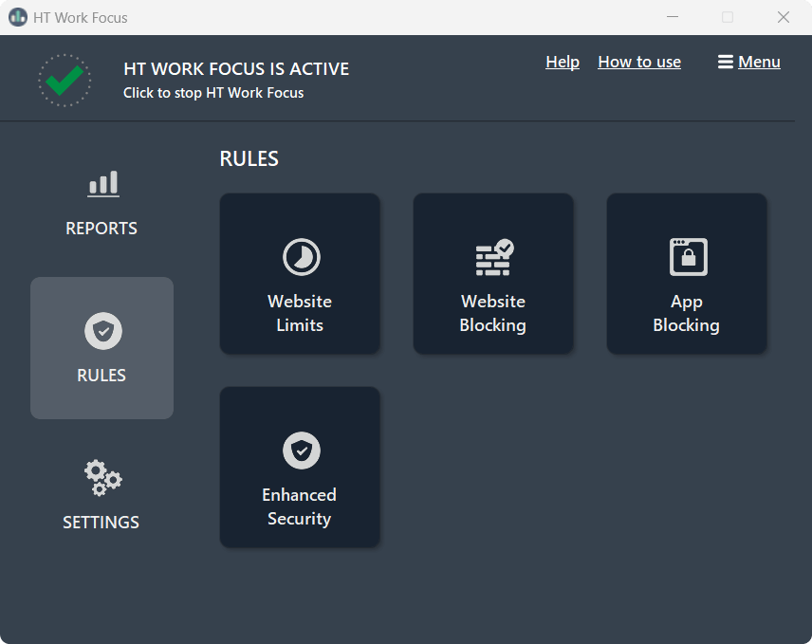
Task: Click the Rules shield icon in sidebar
Action: pos(102,331)
